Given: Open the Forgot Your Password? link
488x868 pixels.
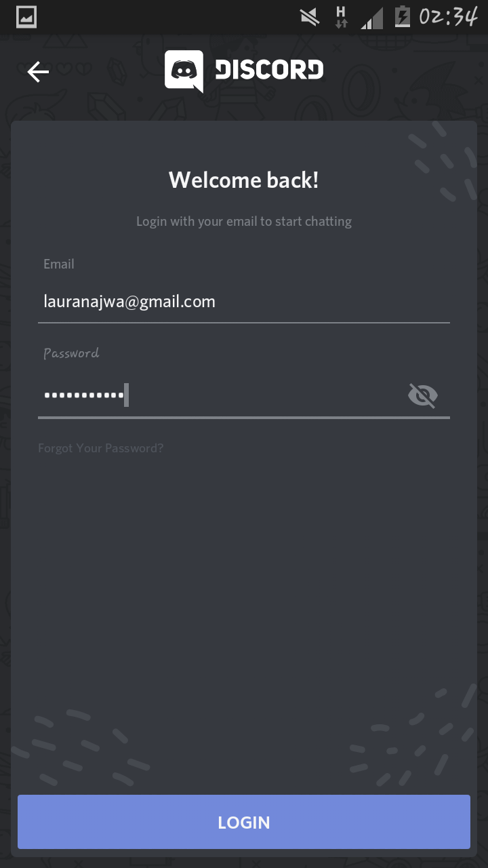Looking at the screenshot, I should tap(101, 448).
